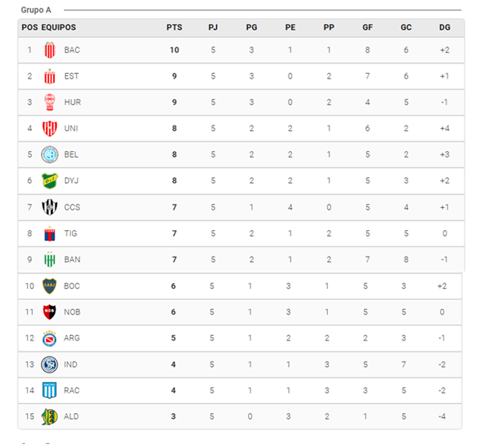This screenshot has width=484, height=448.
Task: Click the EST team crest icon
Action: 49,76
